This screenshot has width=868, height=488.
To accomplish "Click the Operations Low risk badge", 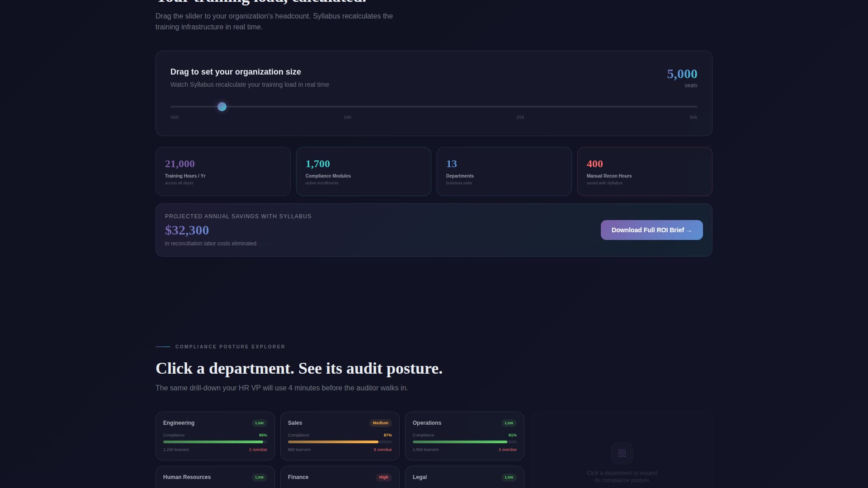I will [x=509, y=423].
